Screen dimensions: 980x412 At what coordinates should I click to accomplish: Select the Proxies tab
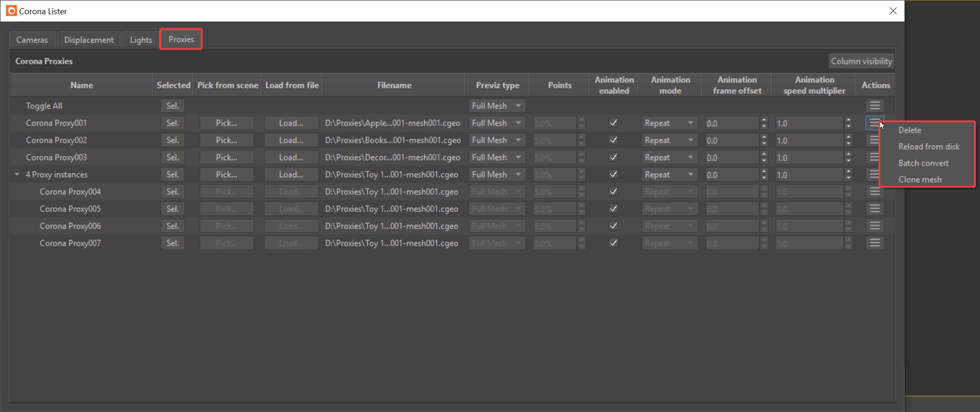pos(181,39)
